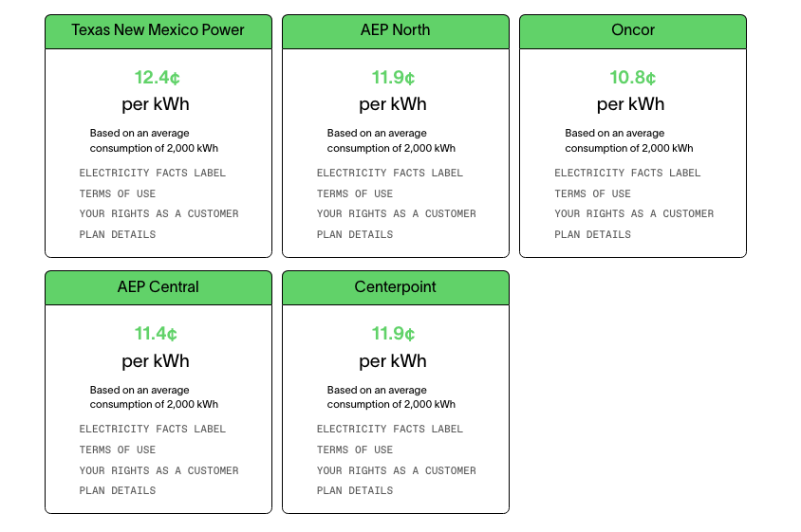Click average consumption note in Texas New Mexico Power card
The image size is (801, 532).
click(x=154, y=140)
